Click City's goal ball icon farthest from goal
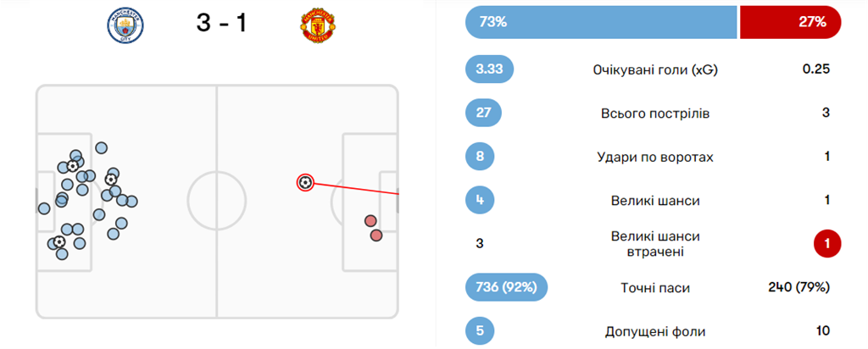Viewport: 868px width, 349px height. coord(111,179)
